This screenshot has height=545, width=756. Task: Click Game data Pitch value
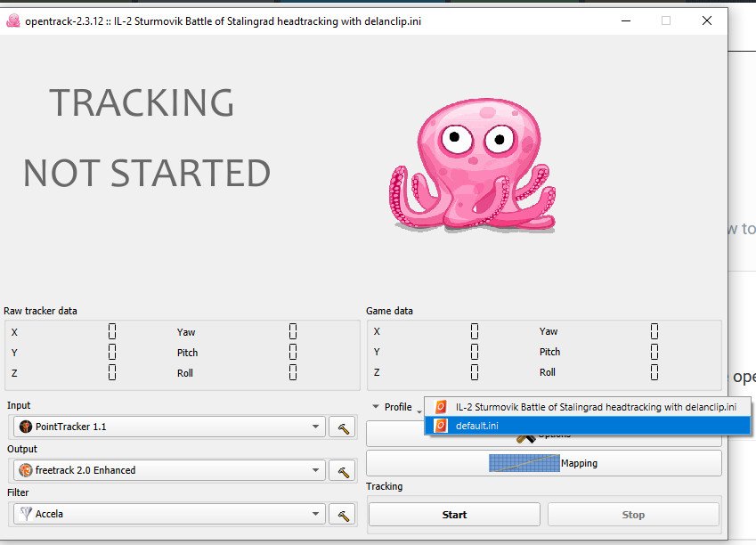pyautogui.click(x=654, y=352)
